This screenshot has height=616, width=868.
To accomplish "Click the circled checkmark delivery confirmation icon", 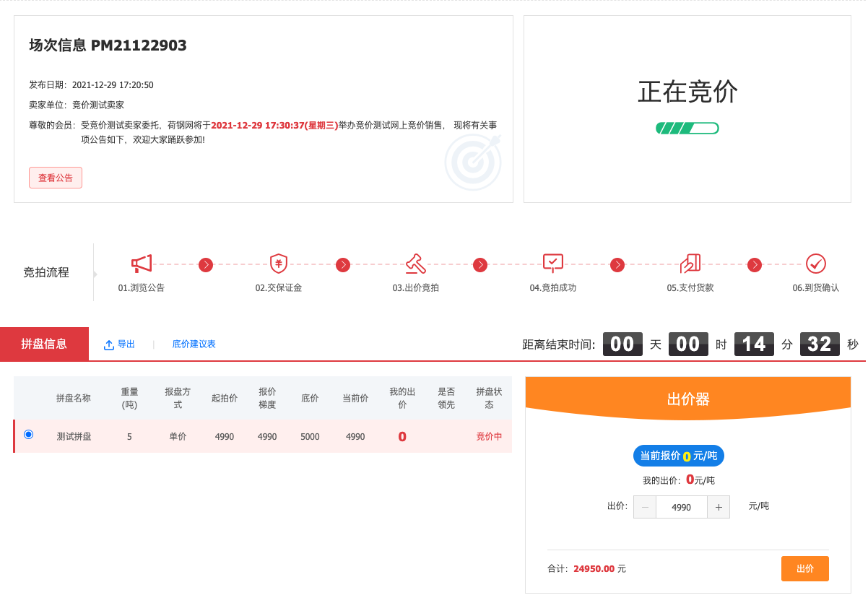I will pyautogui.click(x=816, y=264).
